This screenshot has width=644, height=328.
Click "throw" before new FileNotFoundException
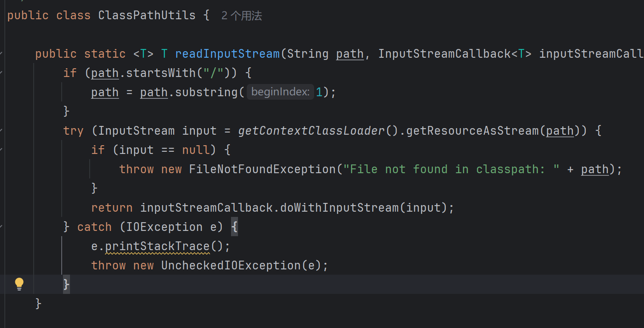(136, 169)
